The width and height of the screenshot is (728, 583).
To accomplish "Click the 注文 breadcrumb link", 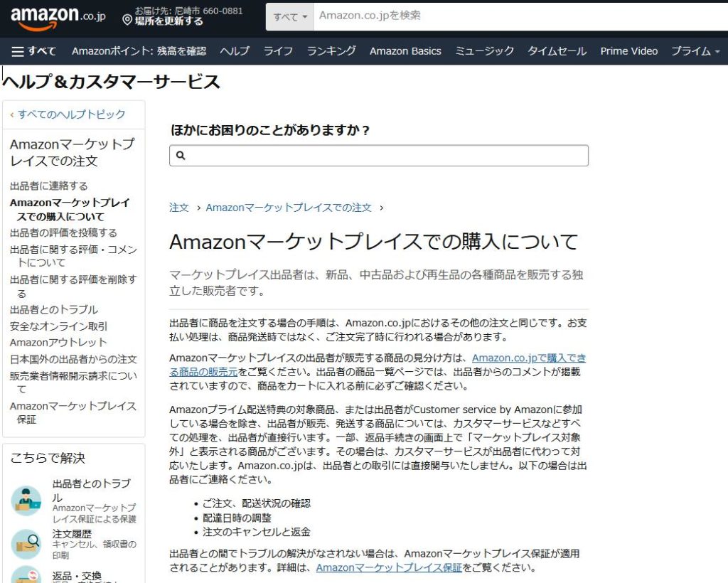I will tap(180, 208).
